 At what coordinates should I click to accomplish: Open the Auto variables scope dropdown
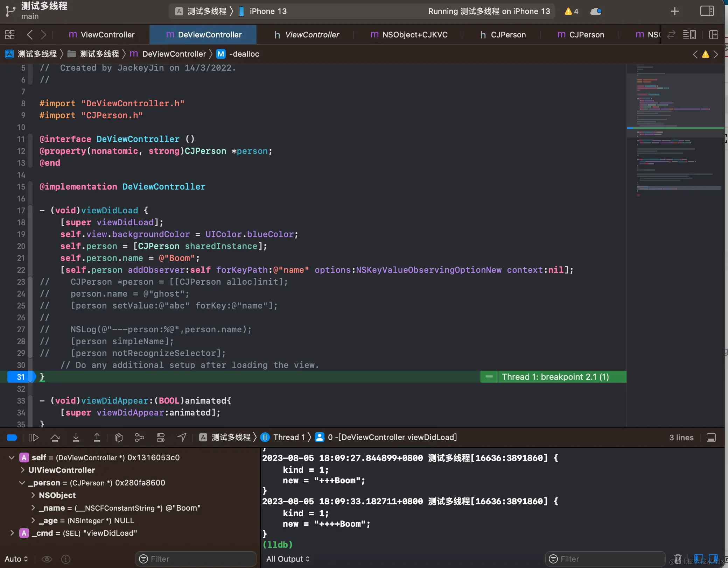pyautogui.click(x=16, y=559)
